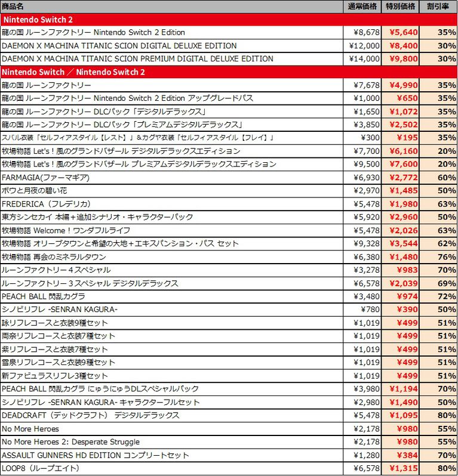Select the No More Heroes 2: Desperate Struggle cell

(70, 442)
